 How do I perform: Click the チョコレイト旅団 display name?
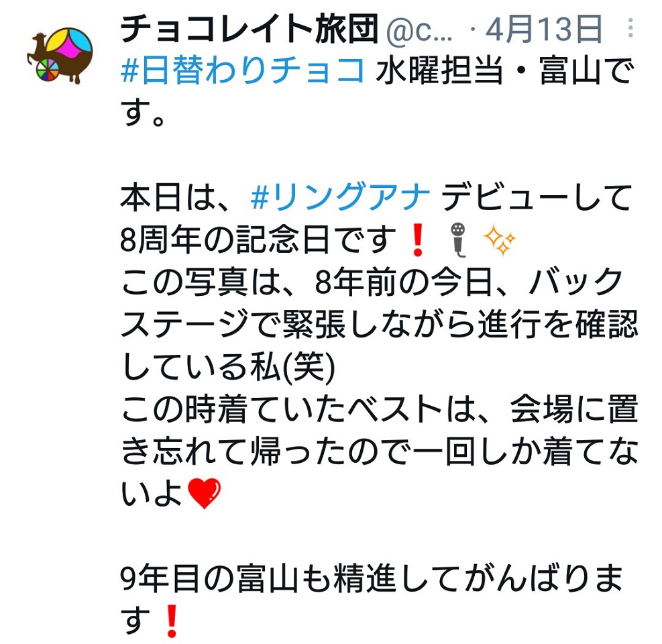[249, 29]
